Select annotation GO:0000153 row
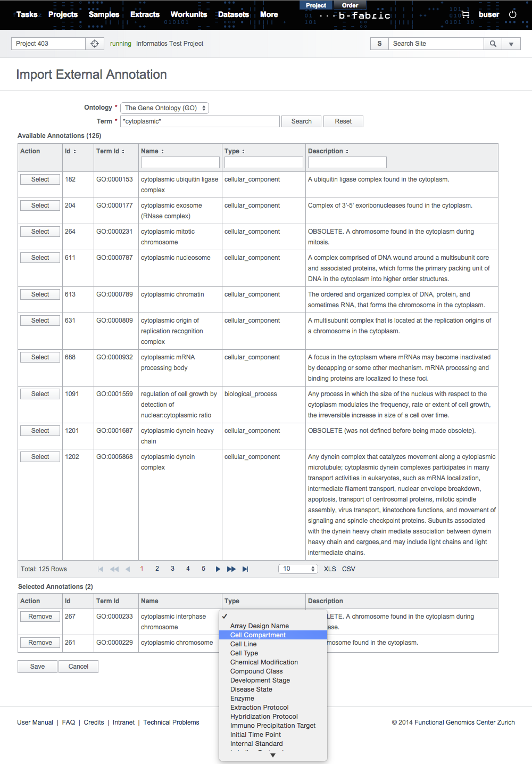Image resolution: width=532 pixels, height=764 pixels. [x=40, y=179]
